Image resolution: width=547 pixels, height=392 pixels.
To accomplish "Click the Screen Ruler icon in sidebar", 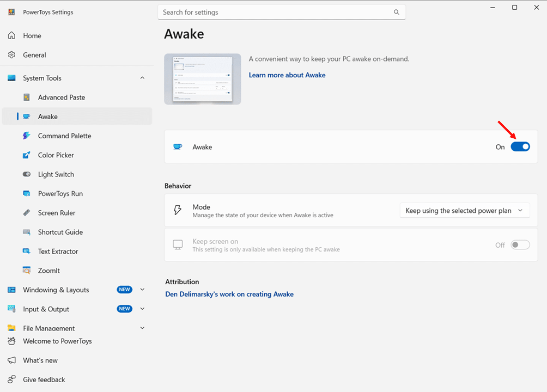I will tap(27, 213).
